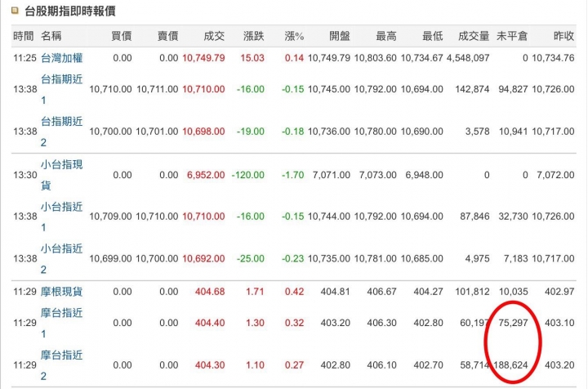Select the 11:25 time in 台灣加權 row
588x389 pixels.
(24, 58)
